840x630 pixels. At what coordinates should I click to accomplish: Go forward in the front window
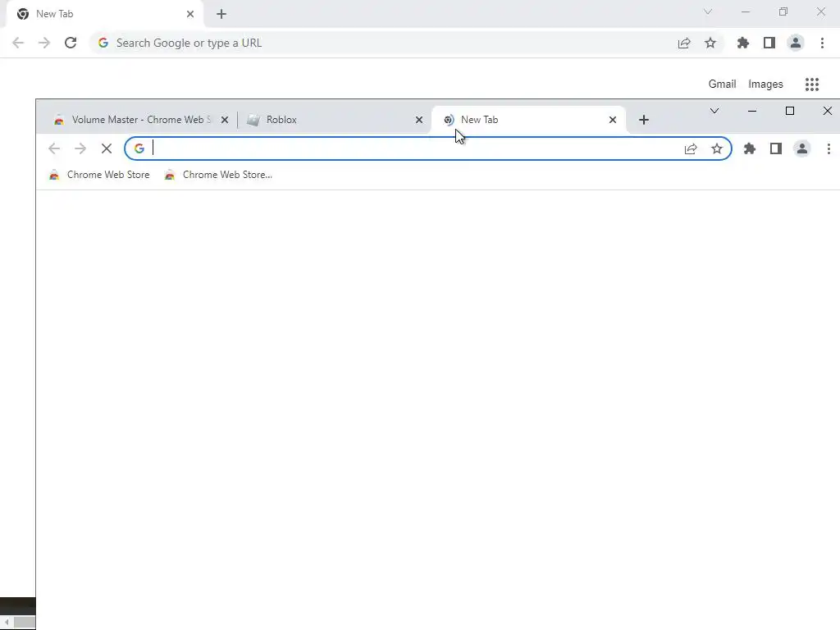pyautogui.click(x=80, y=148)
